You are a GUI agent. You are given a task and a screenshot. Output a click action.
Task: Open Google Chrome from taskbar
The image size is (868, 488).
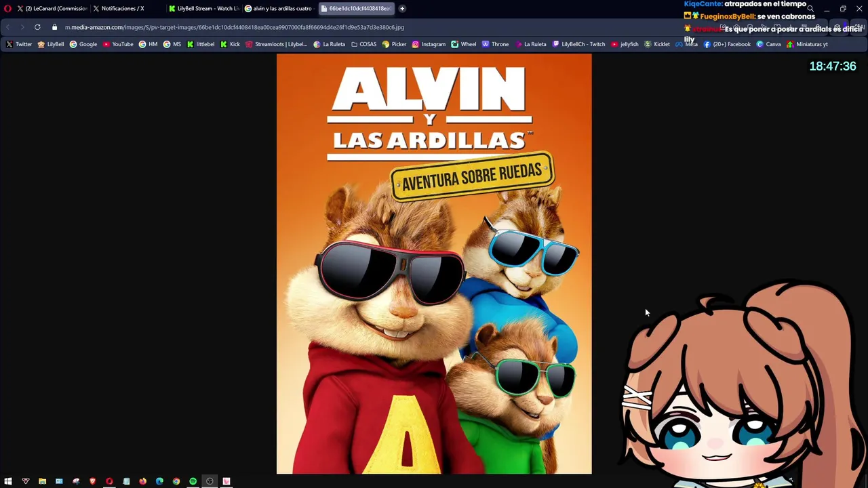coord(176,481)
